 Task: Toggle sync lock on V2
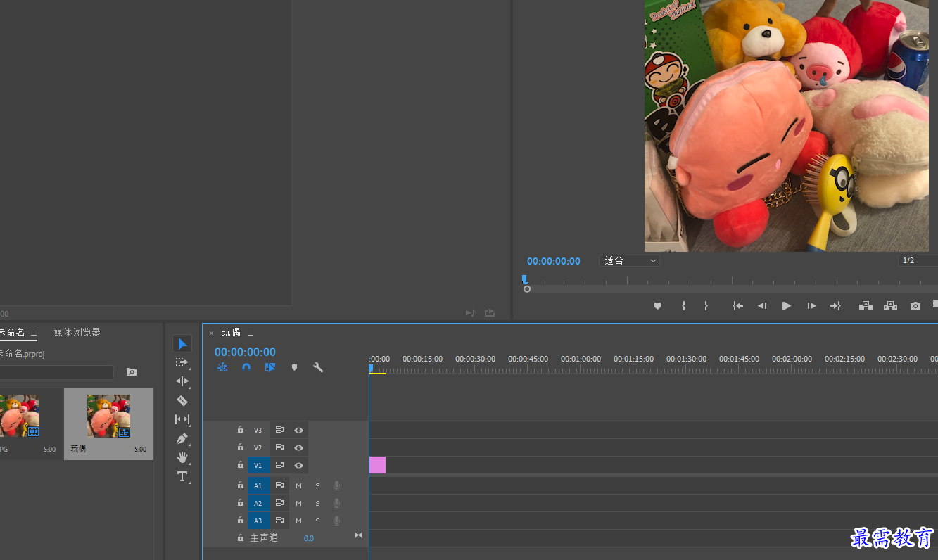point(279,447)
